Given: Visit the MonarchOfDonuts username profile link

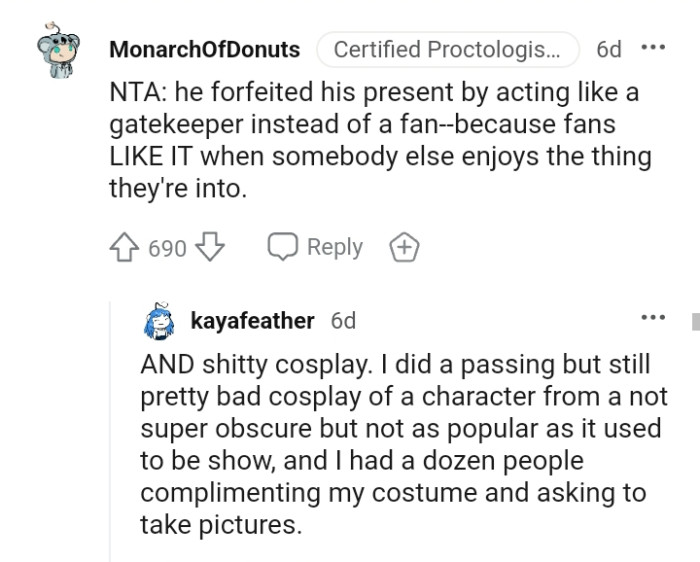Looking at the screenshot, I should click(x=204, y=49).
